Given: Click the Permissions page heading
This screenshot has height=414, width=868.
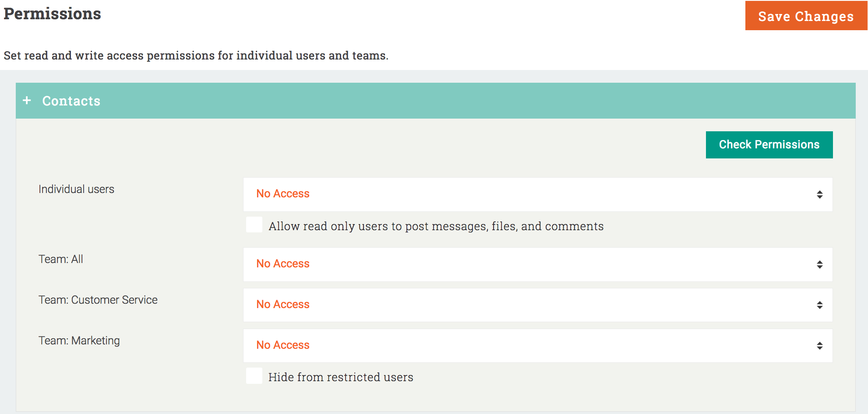Looking at the screenshot, I should [x=53, y=14].
